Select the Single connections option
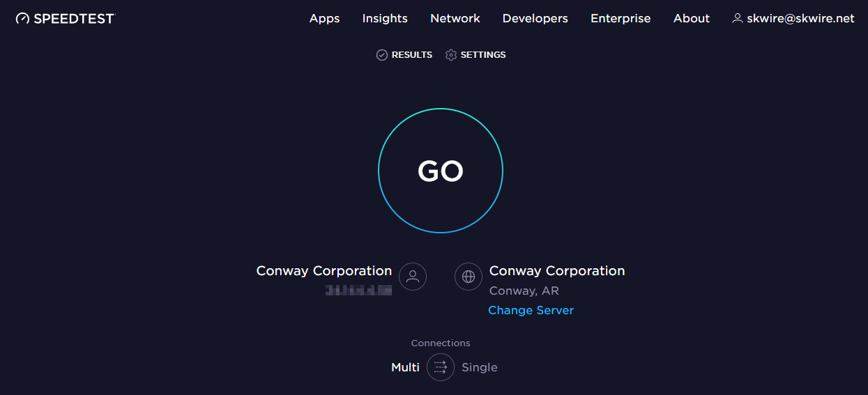Image resolution: width=868 pixels, height=395 pixels. (480, 367)
